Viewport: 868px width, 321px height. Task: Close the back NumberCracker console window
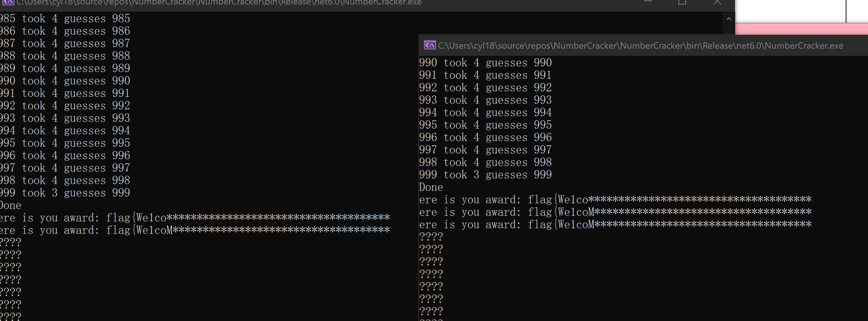coord(717,2)
